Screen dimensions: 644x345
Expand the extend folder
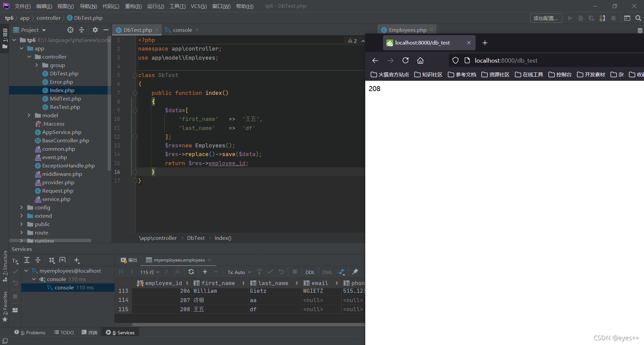[x=21, y=216]
